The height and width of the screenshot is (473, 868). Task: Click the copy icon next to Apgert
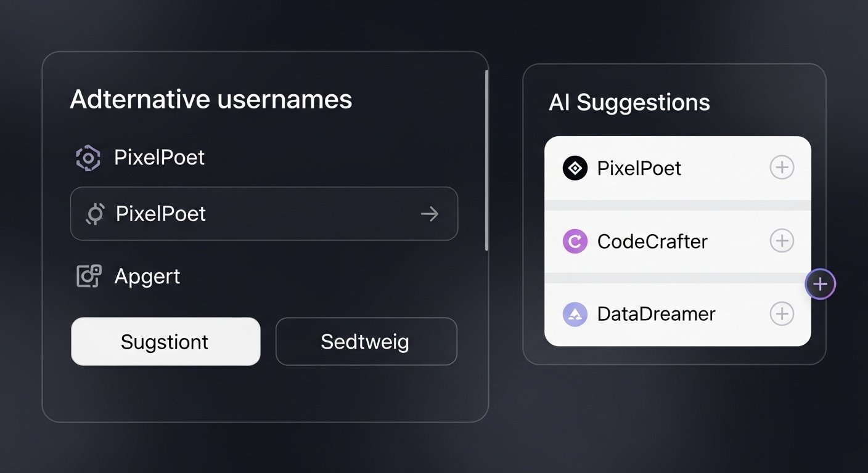pos(88,276)
